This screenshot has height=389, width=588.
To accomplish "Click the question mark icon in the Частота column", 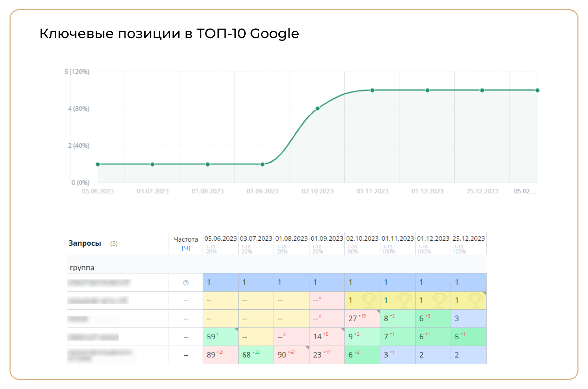I will (186, 282).
